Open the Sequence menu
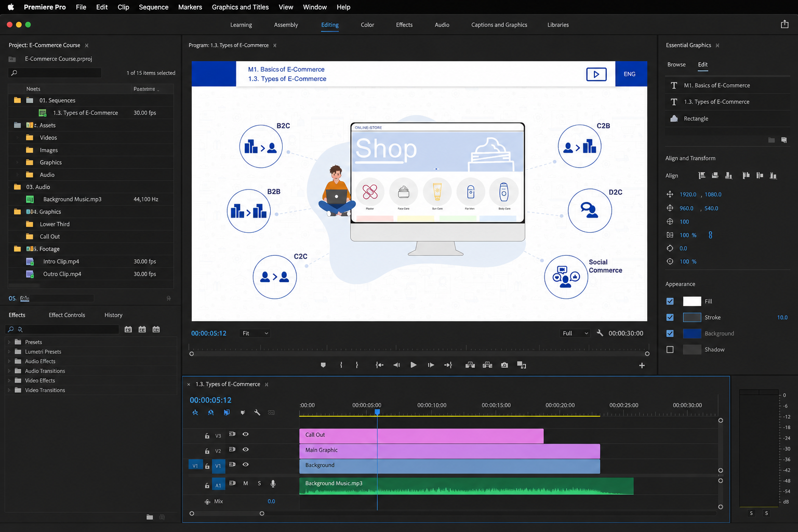The width and height of the screenshot is (798, 532). point(154,7)
